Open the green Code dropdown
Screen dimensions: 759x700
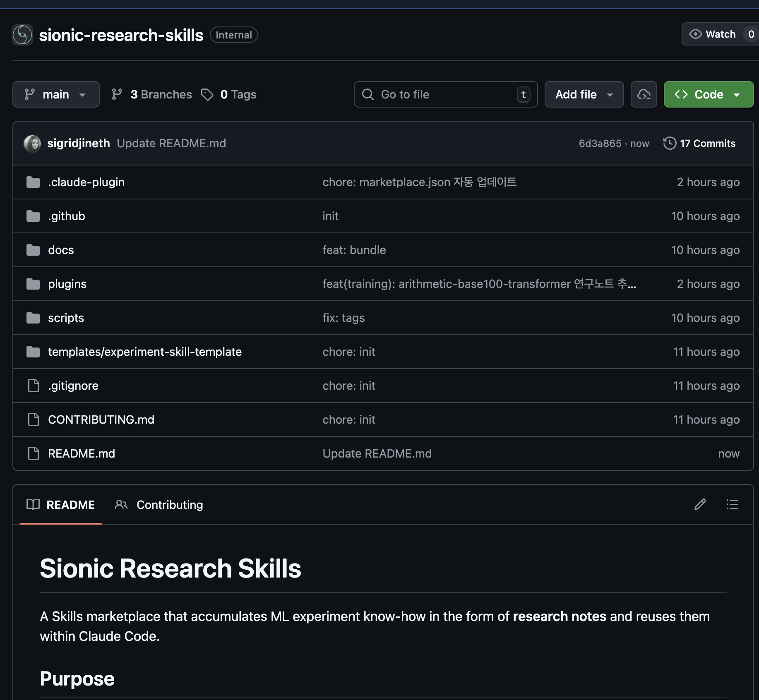point(708,94)
